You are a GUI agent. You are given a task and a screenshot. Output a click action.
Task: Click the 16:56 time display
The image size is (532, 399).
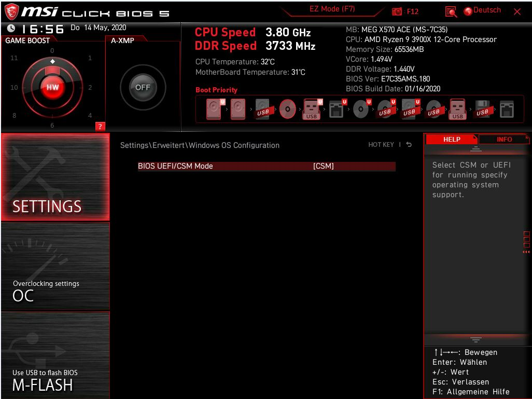coord(43,29)
